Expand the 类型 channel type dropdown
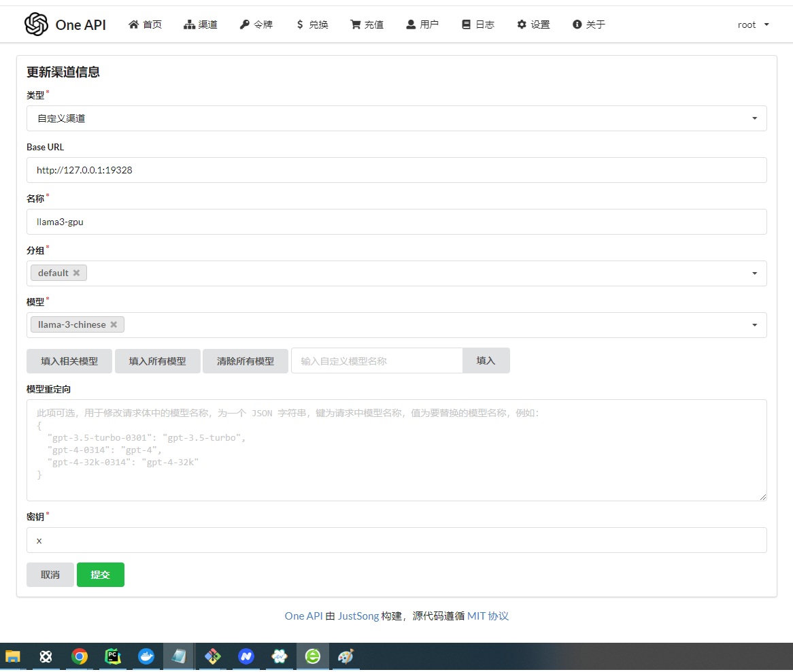Screen dimensions: 793x672 (754, 118)
